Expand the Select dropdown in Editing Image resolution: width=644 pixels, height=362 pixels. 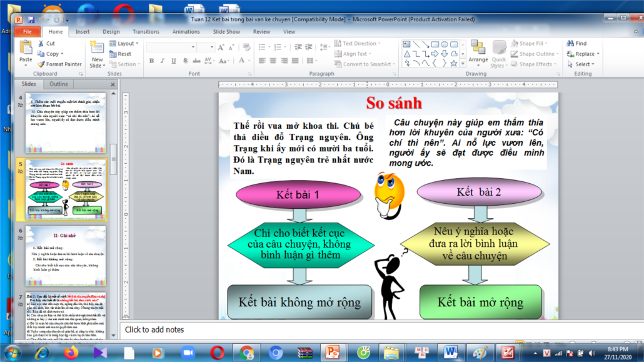pos(583,64)
